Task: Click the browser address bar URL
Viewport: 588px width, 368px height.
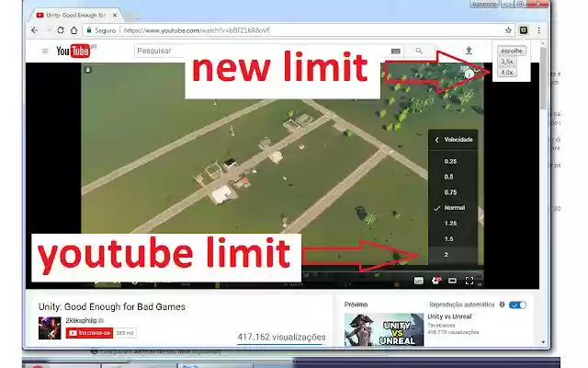Action: (197, 30)
